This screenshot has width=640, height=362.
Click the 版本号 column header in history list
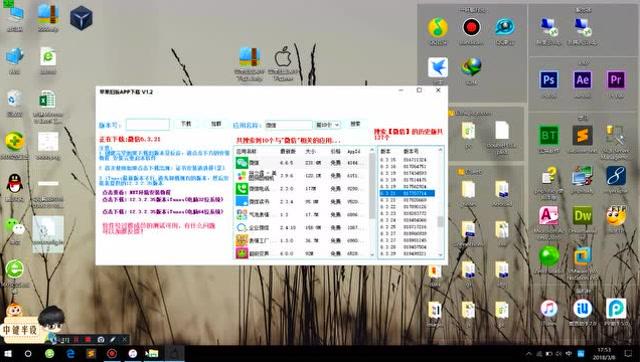[411, 151]
